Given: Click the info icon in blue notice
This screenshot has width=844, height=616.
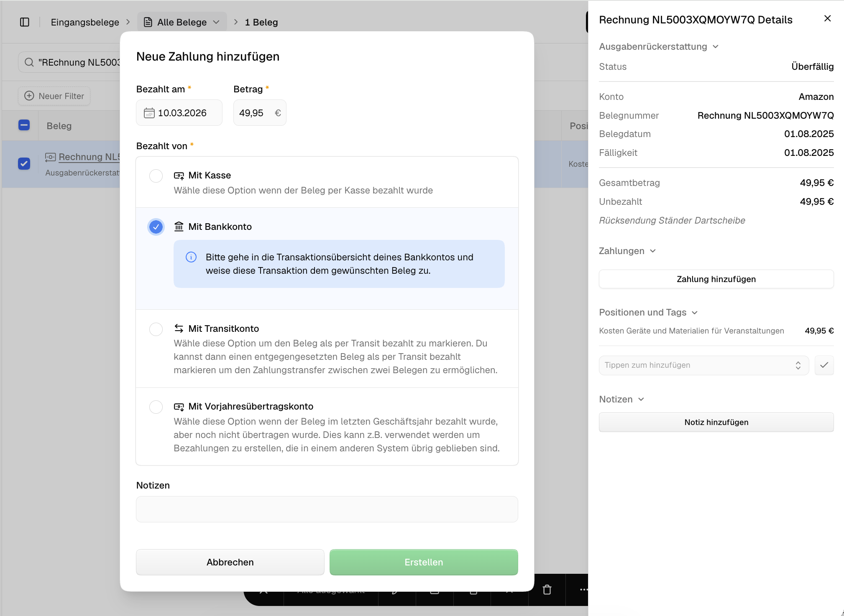Looking at the screenshot, I should 191,257.
